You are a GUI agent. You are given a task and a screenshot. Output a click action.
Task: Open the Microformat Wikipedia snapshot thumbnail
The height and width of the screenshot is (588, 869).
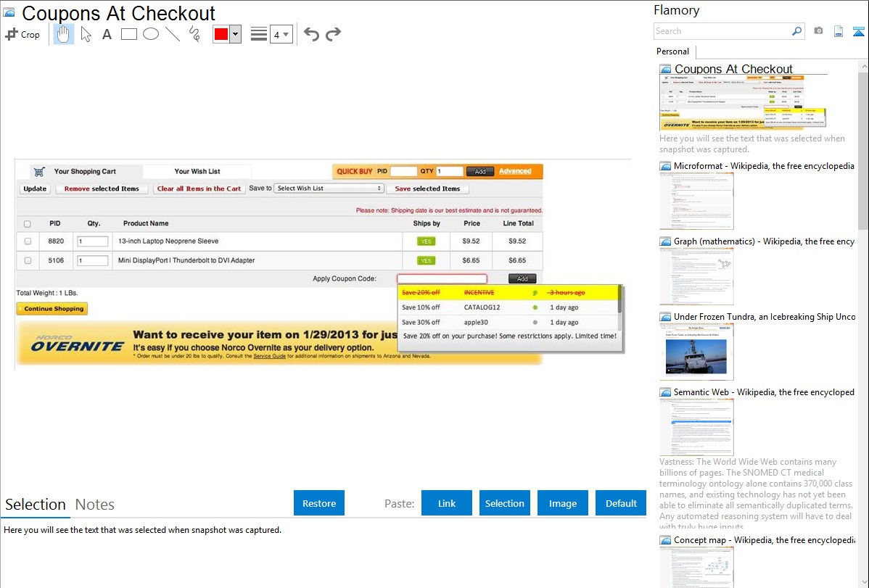(x=696, y=201)
